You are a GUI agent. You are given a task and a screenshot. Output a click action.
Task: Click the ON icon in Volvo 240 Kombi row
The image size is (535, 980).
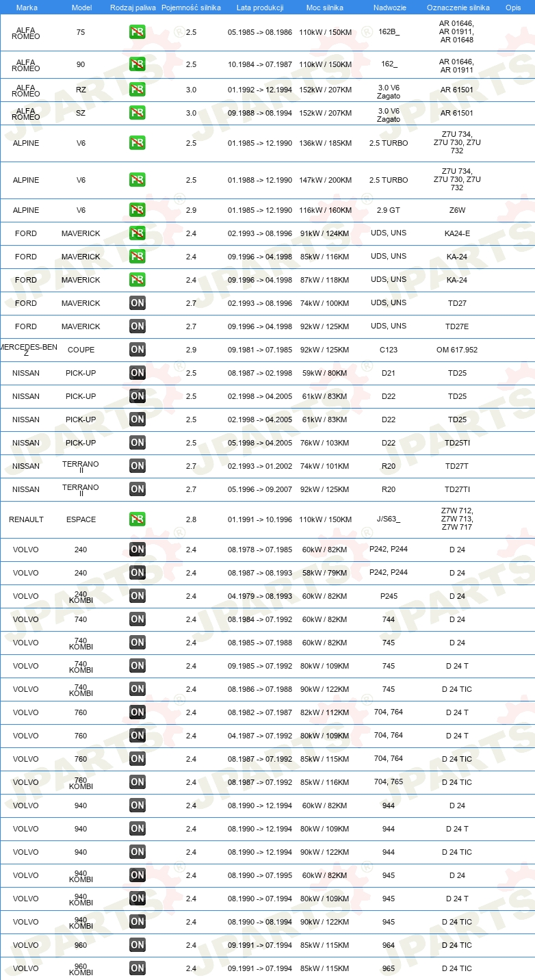[x=137, y=596]
